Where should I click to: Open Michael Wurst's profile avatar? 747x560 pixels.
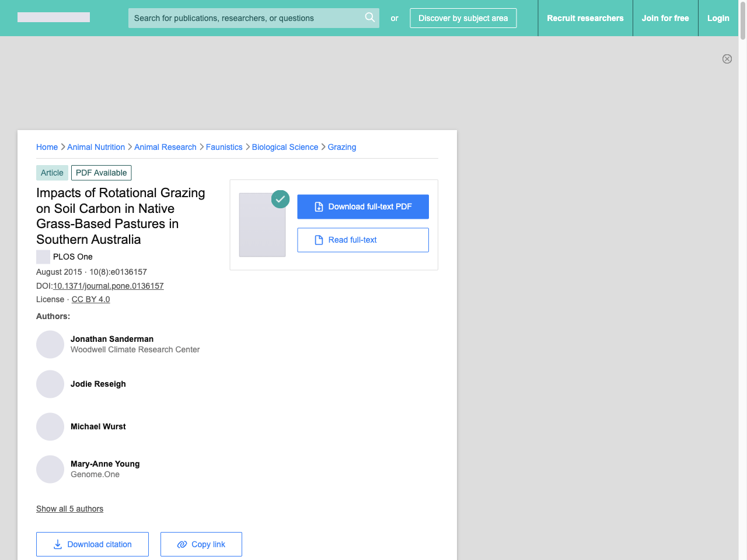pos(50,426)
